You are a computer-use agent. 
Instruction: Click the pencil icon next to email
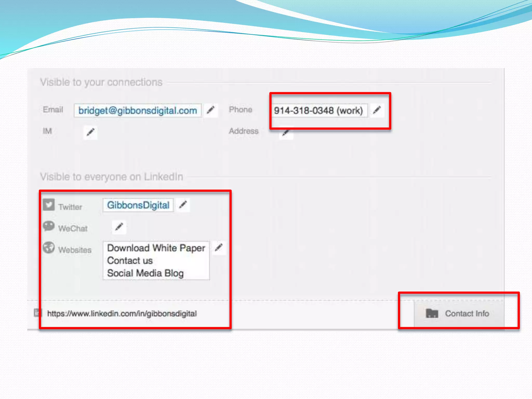(211, 110)
